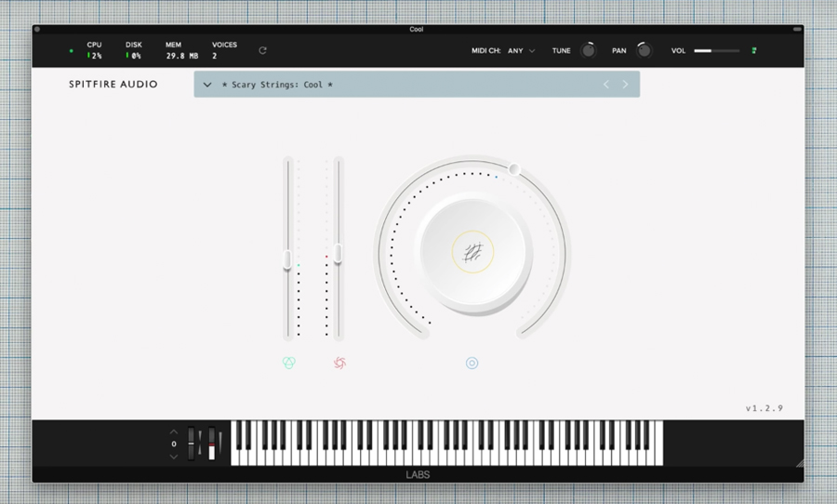Click the red Dynamics swirl icon
This screenshot has width=837, height=504.
[339, 363]
